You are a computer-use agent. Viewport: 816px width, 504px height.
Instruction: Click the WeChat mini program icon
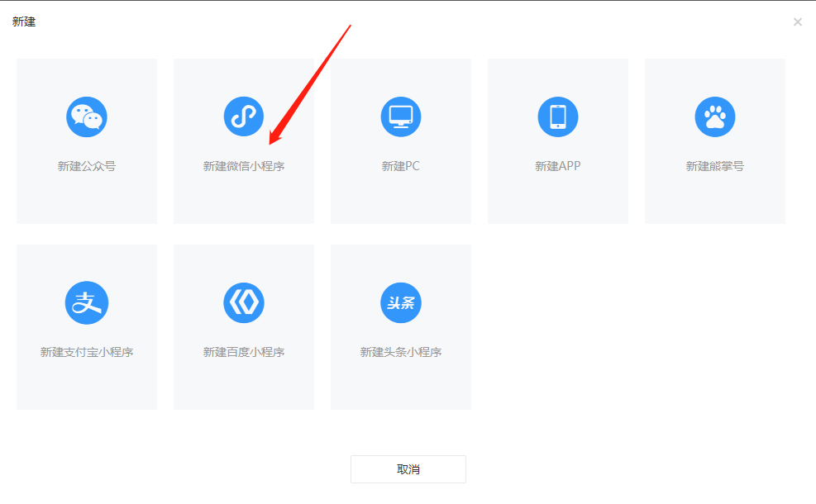pos(244,116)
